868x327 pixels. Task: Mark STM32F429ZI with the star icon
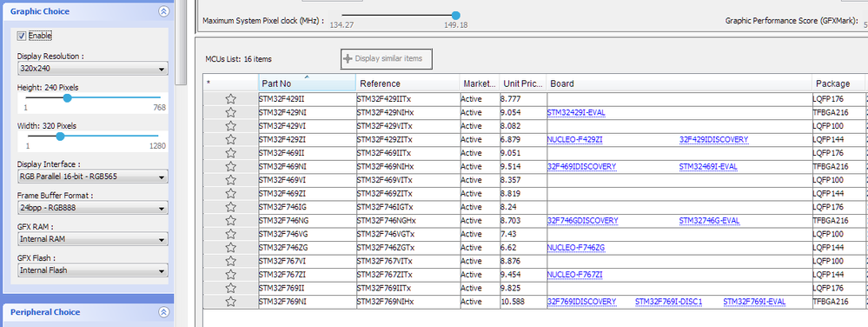pyautogui.click(x=231, y=140)
